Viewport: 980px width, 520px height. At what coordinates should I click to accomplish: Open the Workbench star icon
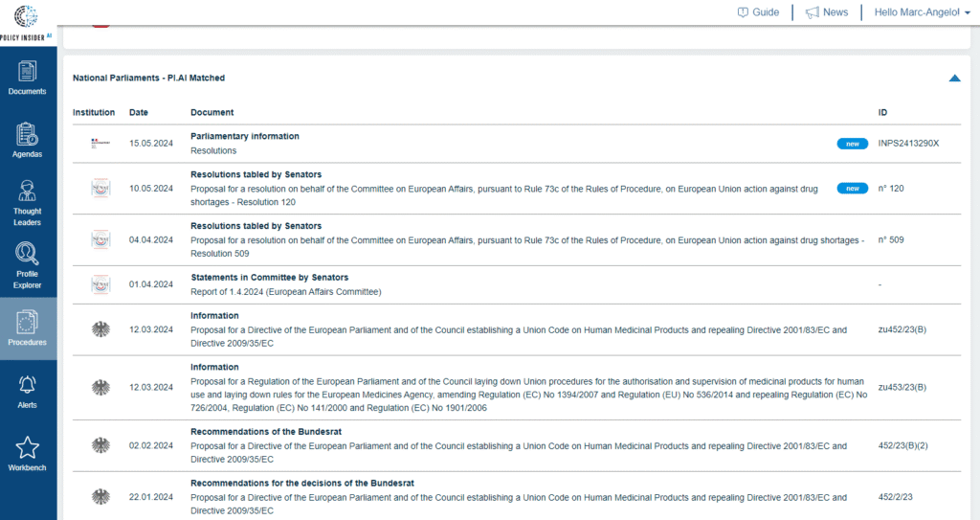(27, 453)
